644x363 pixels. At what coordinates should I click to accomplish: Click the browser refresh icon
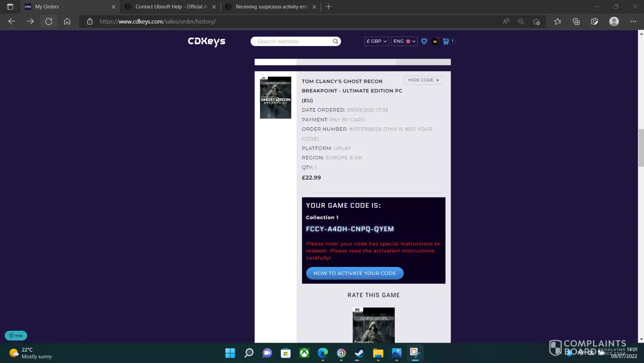pos(49,21)
